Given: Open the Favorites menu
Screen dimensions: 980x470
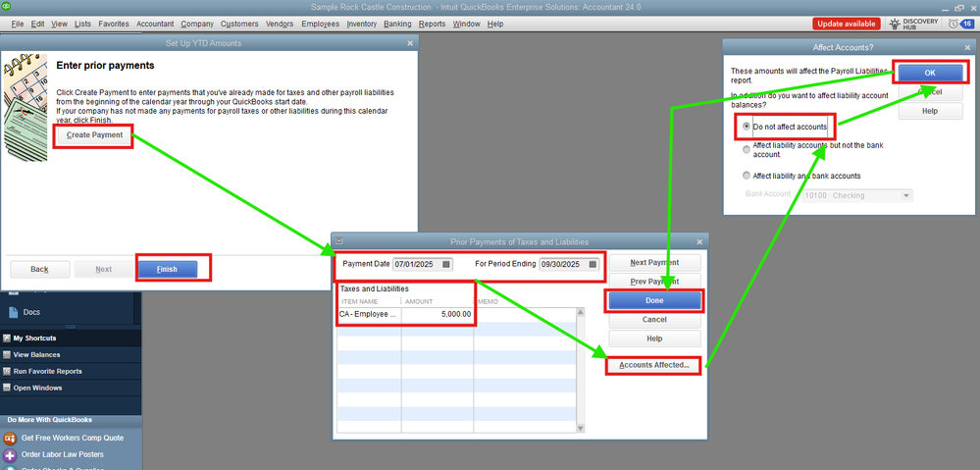Looking at the screenshot, I should pos(114,24).
